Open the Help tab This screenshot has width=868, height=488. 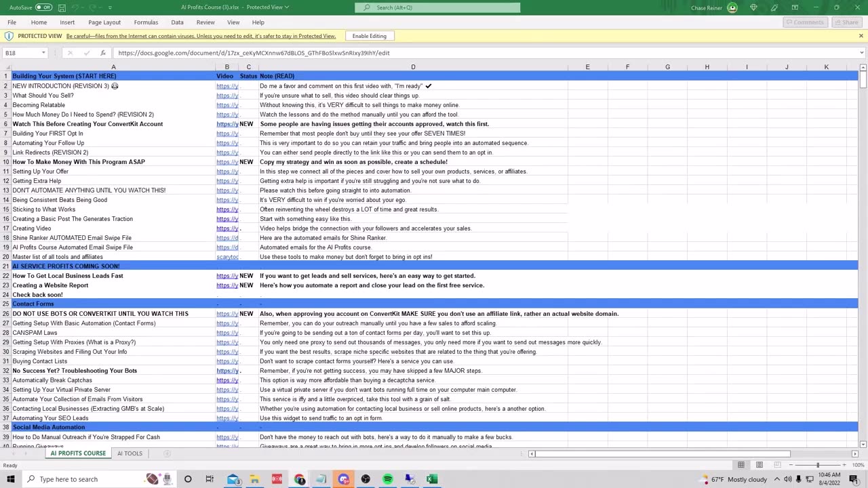point(258,22)
